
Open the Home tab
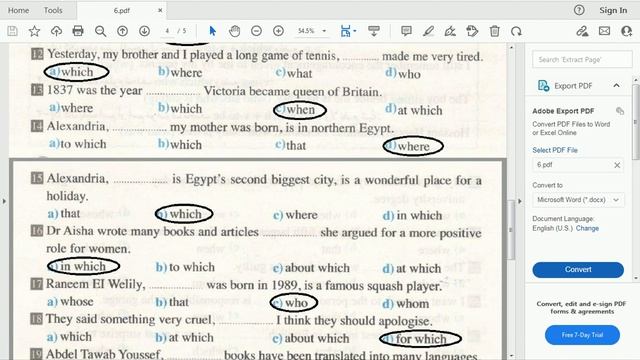(x=18, y=10)
